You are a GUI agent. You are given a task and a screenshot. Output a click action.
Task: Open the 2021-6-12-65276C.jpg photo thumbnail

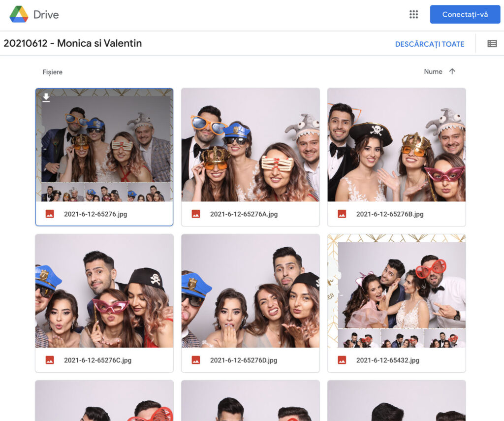(x=104, y=291)
